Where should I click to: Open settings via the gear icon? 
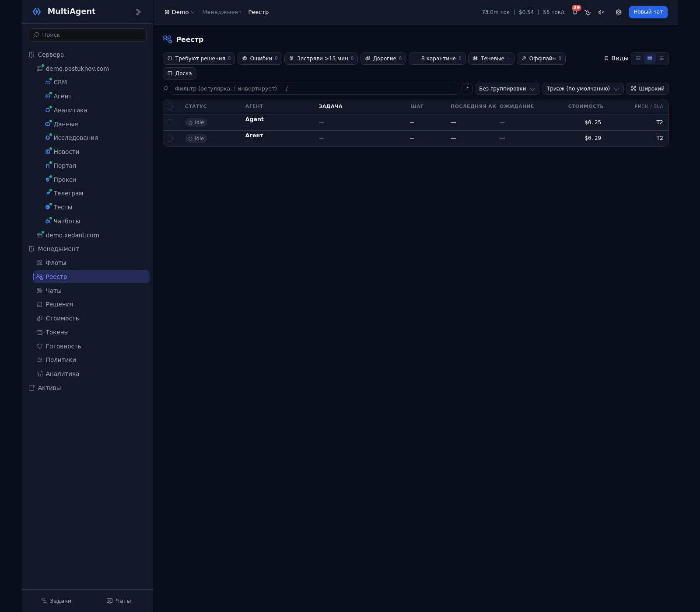619,12
